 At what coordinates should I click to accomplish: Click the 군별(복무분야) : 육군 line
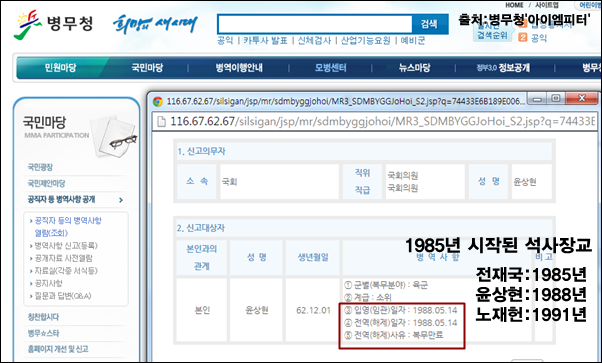[x=386, y=285]
